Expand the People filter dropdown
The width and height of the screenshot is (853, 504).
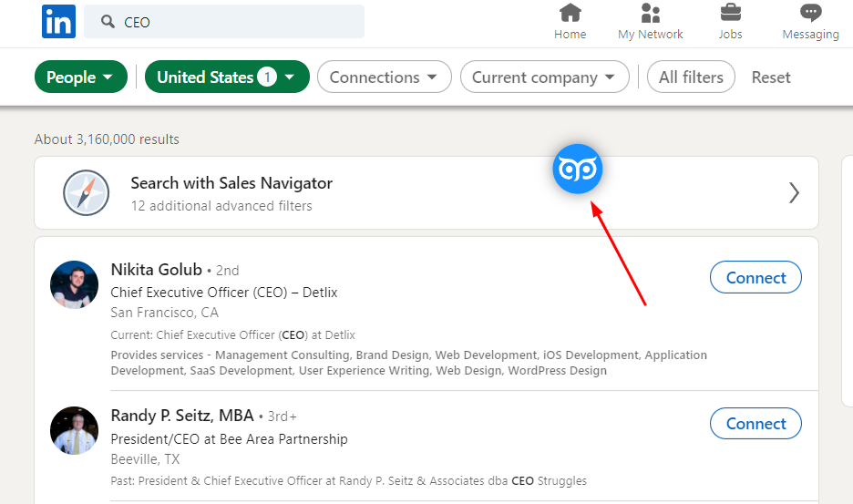[81, 77]
